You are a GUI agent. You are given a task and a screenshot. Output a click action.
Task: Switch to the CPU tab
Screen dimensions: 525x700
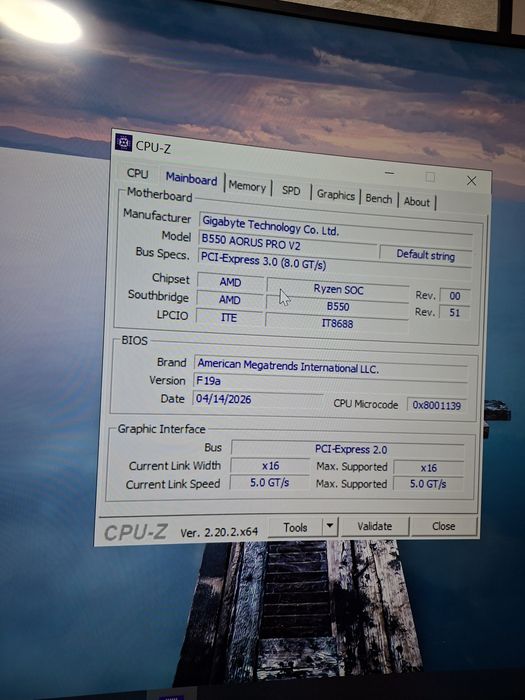[138, 173]
